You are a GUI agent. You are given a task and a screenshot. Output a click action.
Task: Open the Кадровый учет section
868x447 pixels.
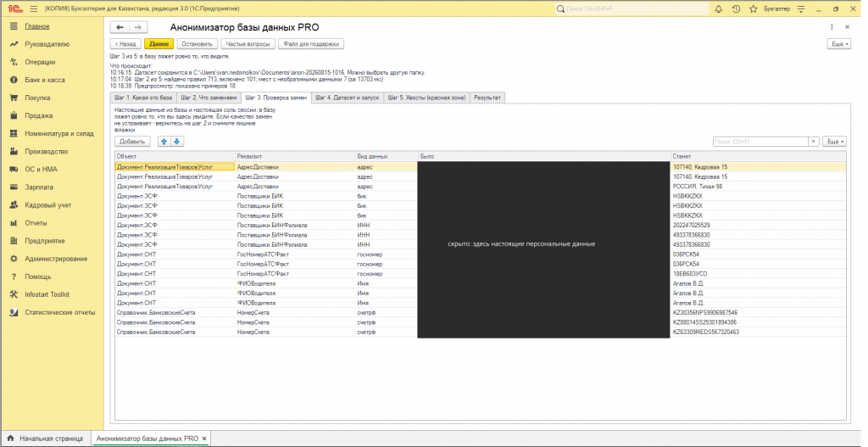pyautogui.click(x=48, y=205)
